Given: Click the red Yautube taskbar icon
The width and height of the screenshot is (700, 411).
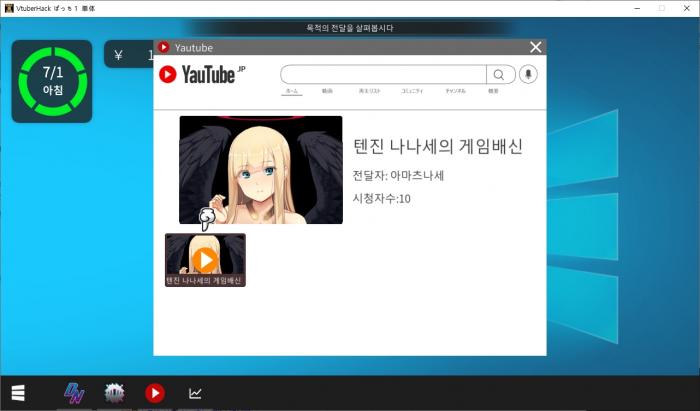Looking at the screenshot, I should coord(154,393).
